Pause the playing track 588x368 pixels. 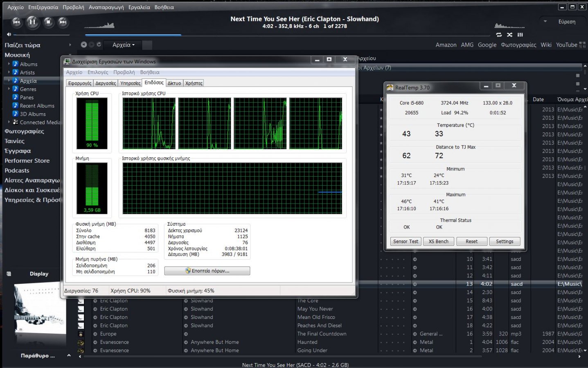[32, 22]
